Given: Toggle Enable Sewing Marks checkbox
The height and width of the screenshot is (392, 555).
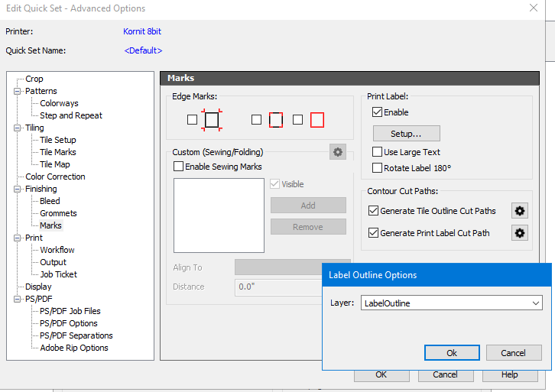Looking at the screenshot, I should coord(179,167).
